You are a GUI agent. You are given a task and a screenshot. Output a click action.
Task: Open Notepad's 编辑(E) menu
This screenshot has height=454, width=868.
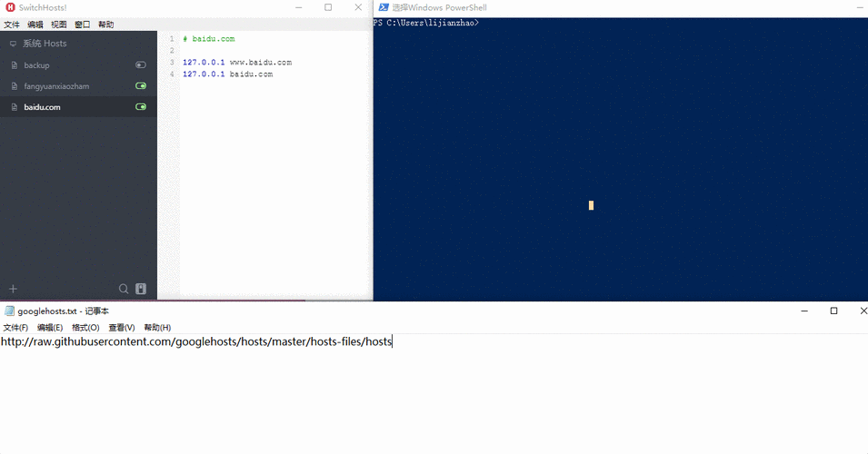[50, 328]
